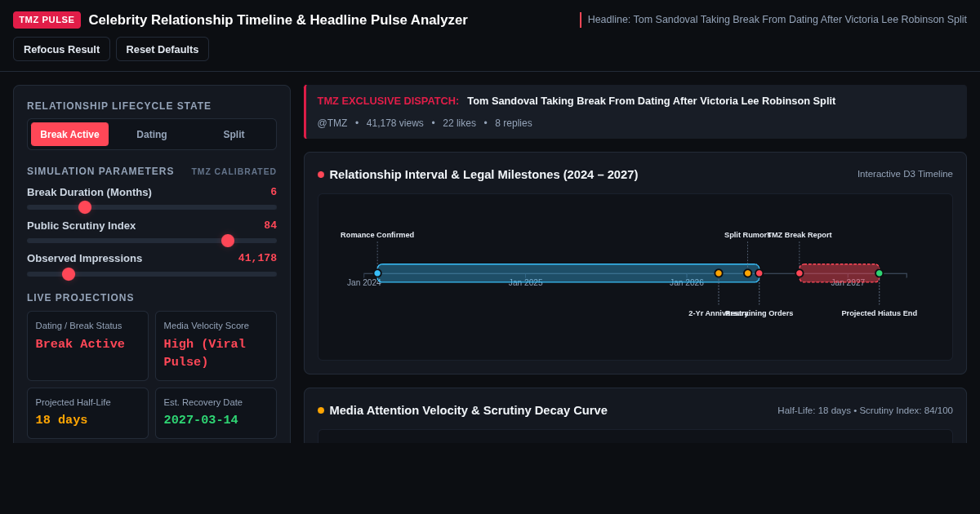Adjust the Break Duration slider handle
The image size is (980, 514).
tap(85, 207)
